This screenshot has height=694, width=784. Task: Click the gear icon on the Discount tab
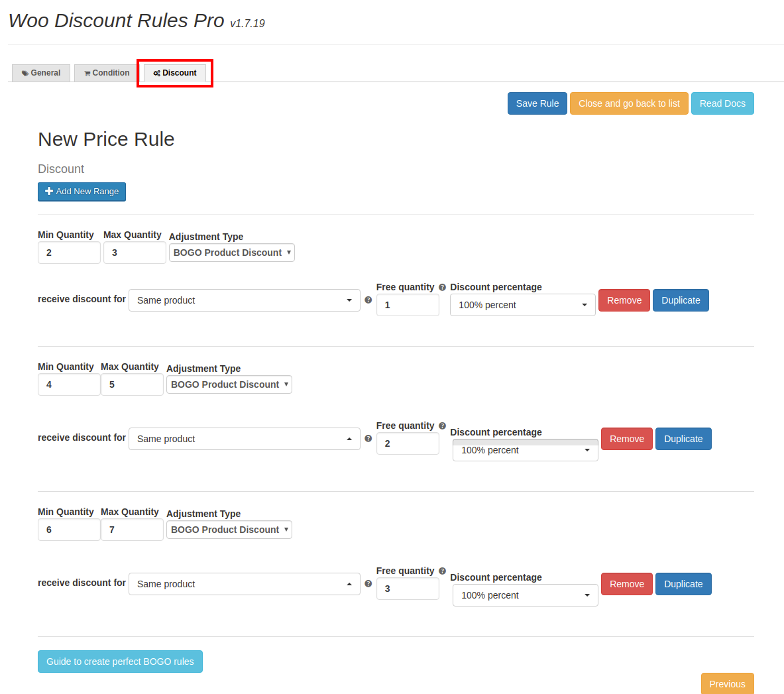pyautogui.click(x=157, y=73)
